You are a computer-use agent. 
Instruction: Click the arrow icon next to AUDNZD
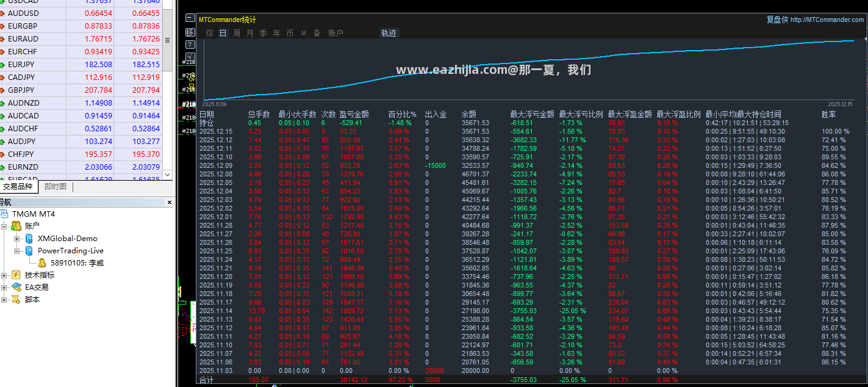point(3,103)
